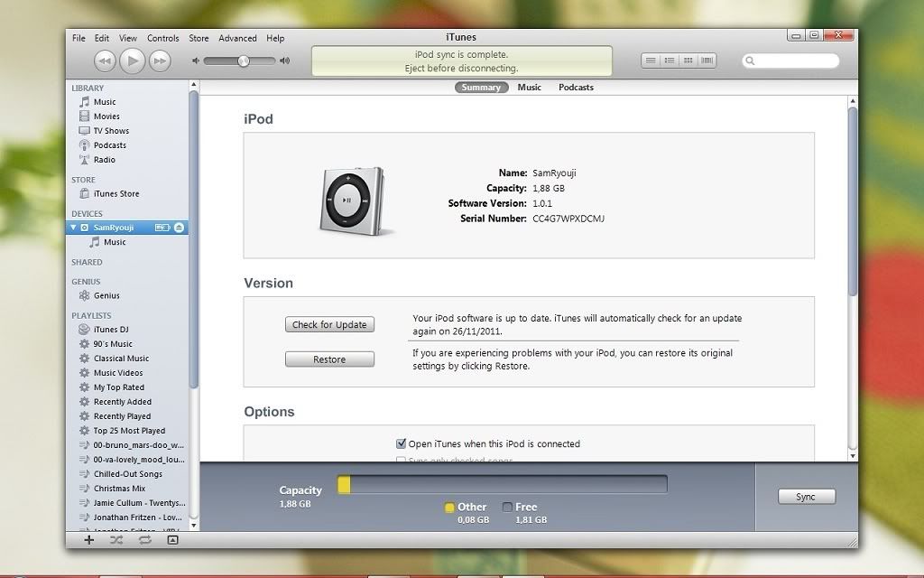Click the search field

(x=790, y=61)
